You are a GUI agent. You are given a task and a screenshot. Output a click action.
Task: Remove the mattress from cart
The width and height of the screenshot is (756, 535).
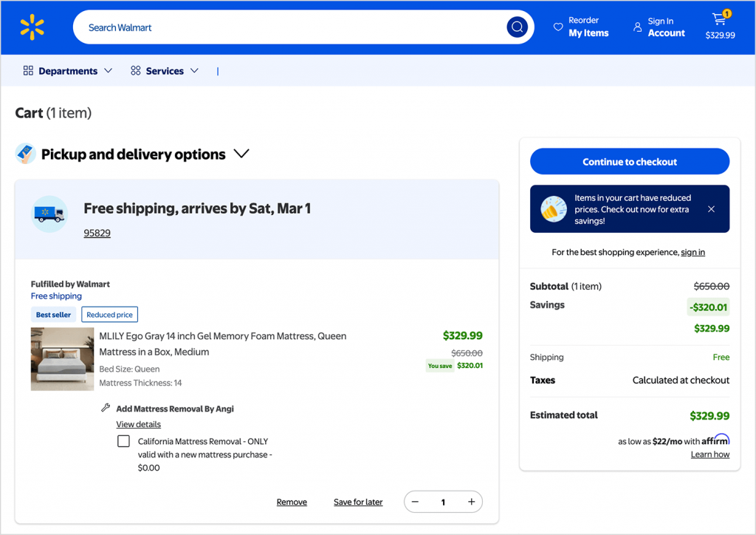click(x=292, y=502)
